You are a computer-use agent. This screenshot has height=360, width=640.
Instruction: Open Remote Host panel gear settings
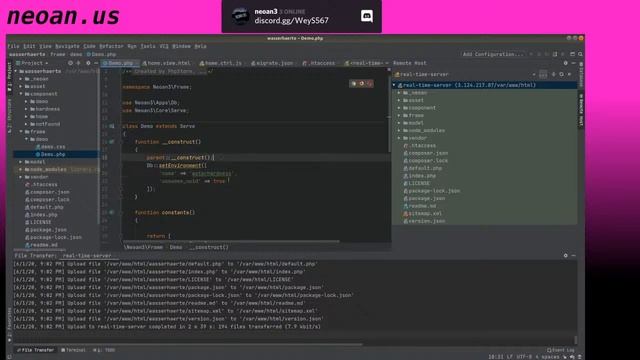565,63
